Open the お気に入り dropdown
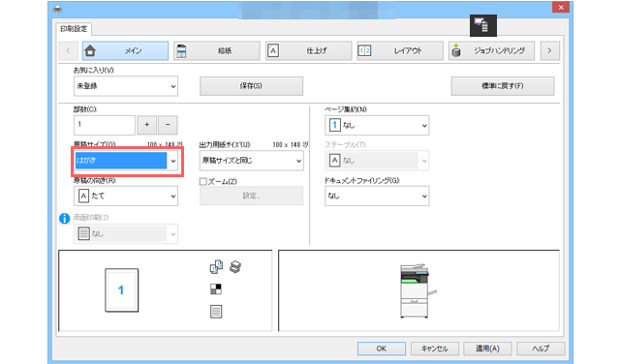The width and height of the screenshot is (620, 364). (x=126, y=86)
